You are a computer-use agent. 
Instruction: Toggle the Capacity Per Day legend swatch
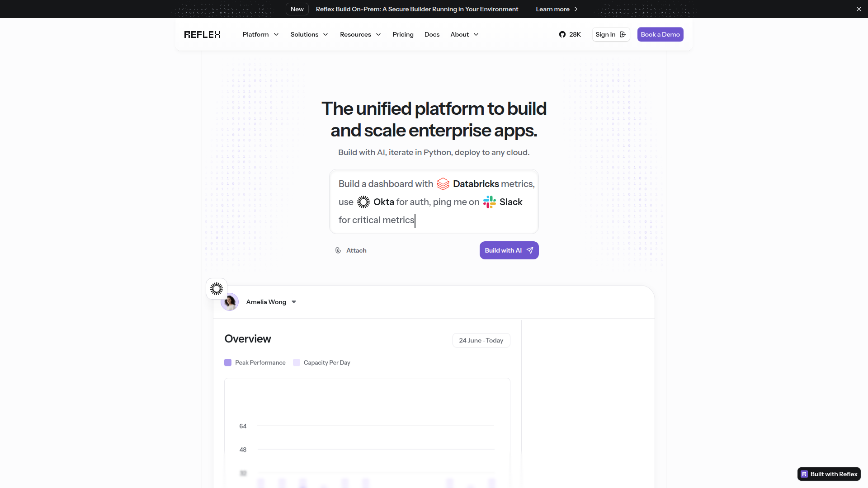pos(297,362)
